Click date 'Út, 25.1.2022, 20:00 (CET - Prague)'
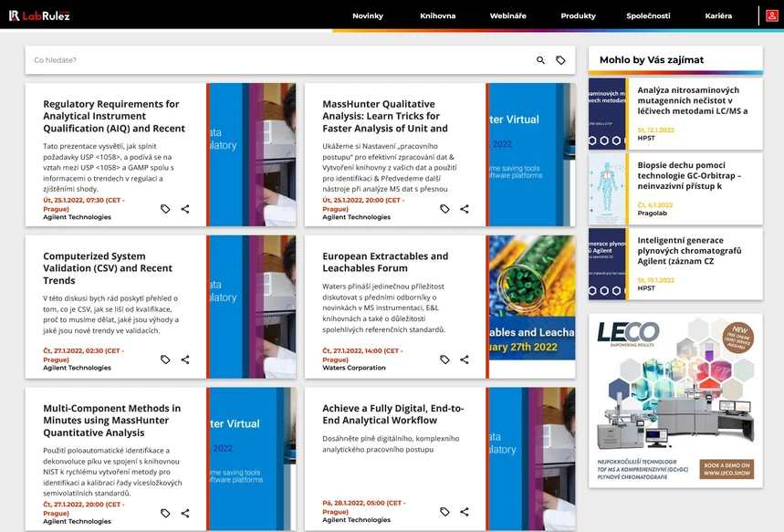This screenshot has height=532, width=784. 363,204
